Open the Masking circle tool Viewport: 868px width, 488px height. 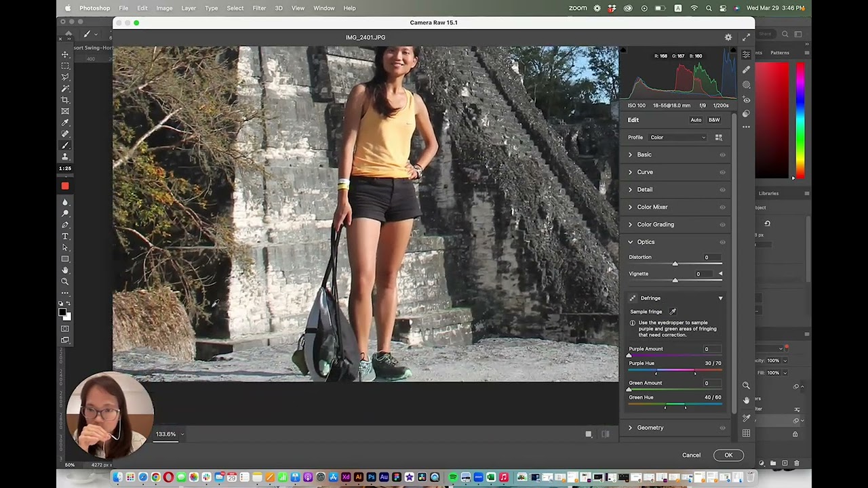click(746, 85)
